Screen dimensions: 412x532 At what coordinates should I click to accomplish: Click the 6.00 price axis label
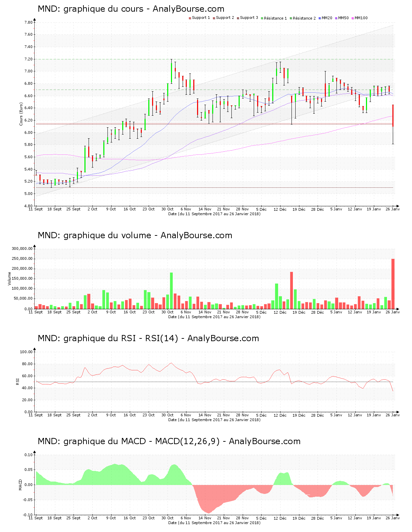click(x=28, y=132)
